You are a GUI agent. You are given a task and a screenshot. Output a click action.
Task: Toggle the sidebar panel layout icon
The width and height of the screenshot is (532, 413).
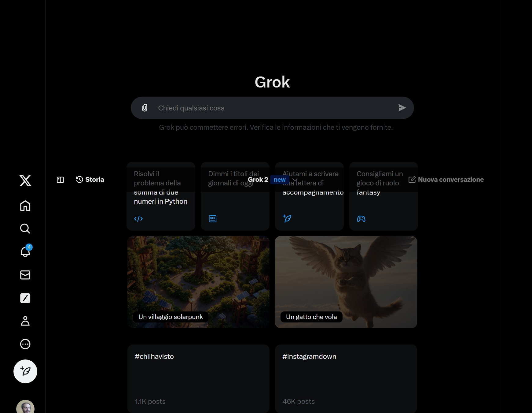[x=61, y=180]
